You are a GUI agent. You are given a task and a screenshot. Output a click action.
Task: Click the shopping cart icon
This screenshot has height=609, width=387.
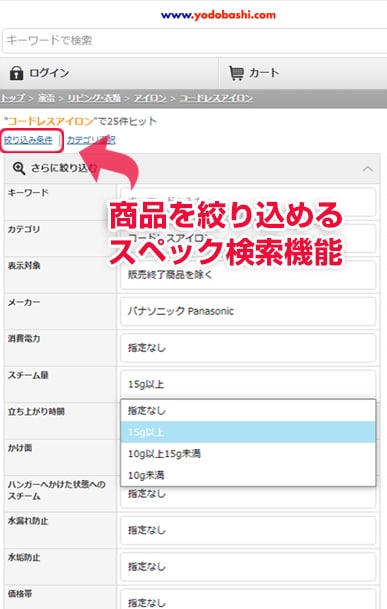click(236, 73)
